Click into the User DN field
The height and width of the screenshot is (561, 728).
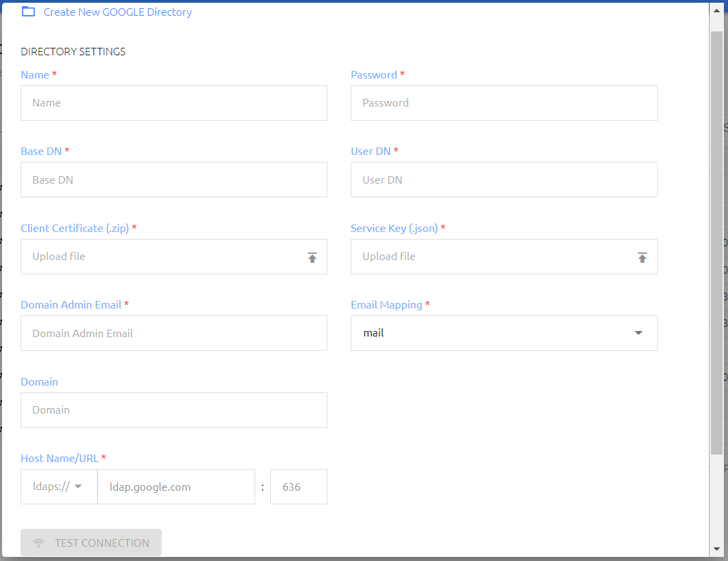coord(504,179)
